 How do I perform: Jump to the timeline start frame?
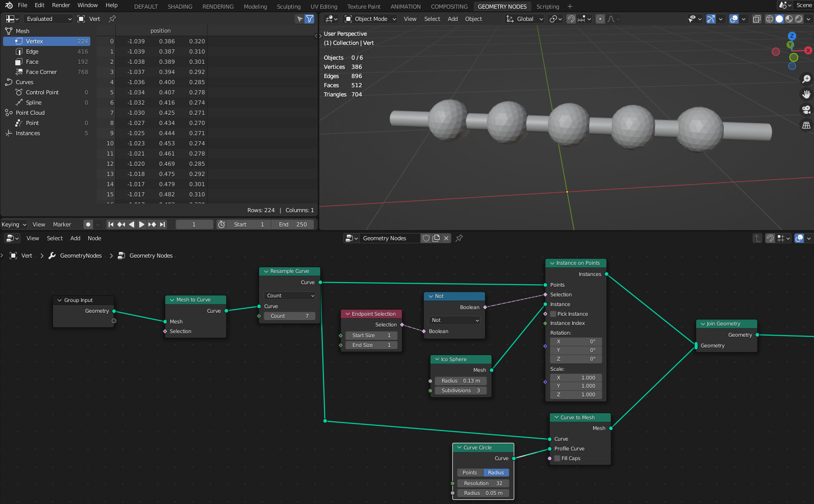pyautogui.click(x=111, y=224)
